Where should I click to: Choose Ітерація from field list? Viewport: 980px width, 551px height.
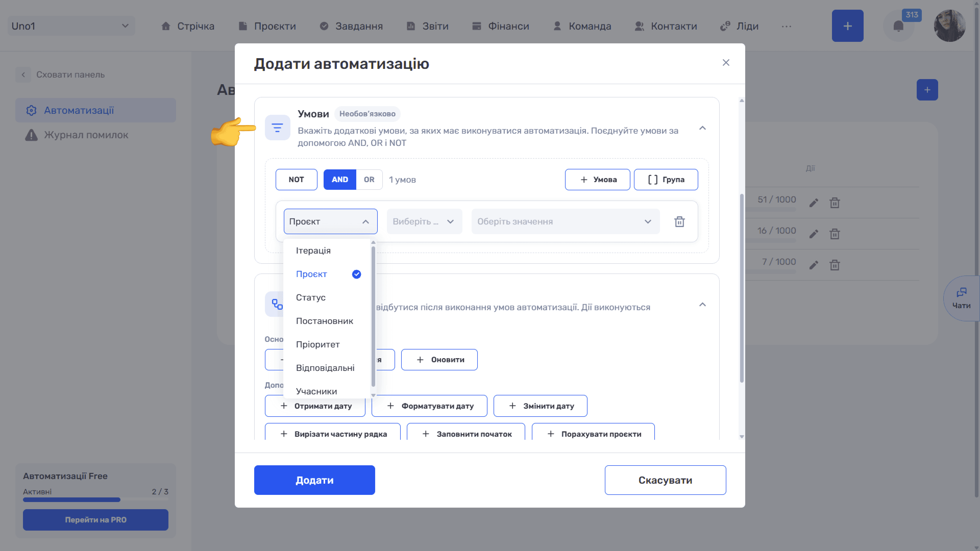327,251
